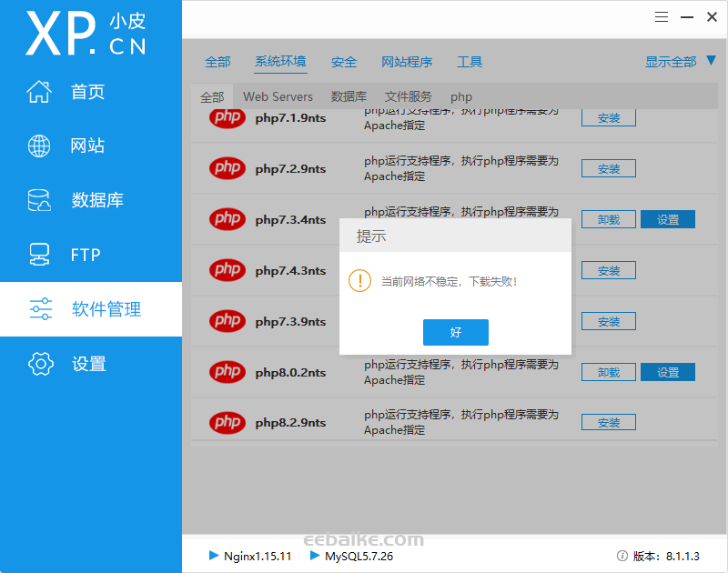Click the php8.0.2nts logo icon

click(227, 372)
